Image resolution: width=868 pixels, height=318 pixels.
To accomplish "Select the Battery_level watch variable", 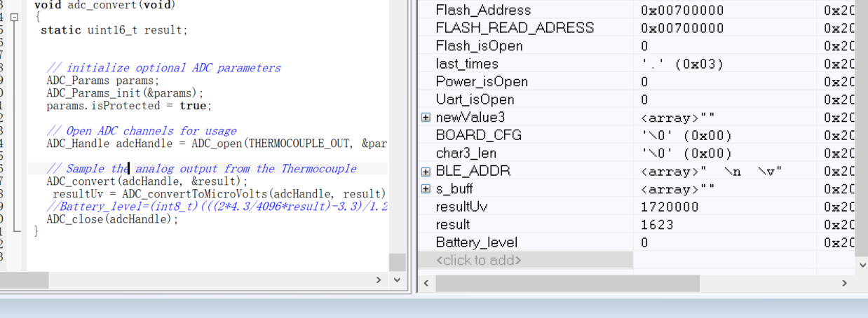I will 477,242.
